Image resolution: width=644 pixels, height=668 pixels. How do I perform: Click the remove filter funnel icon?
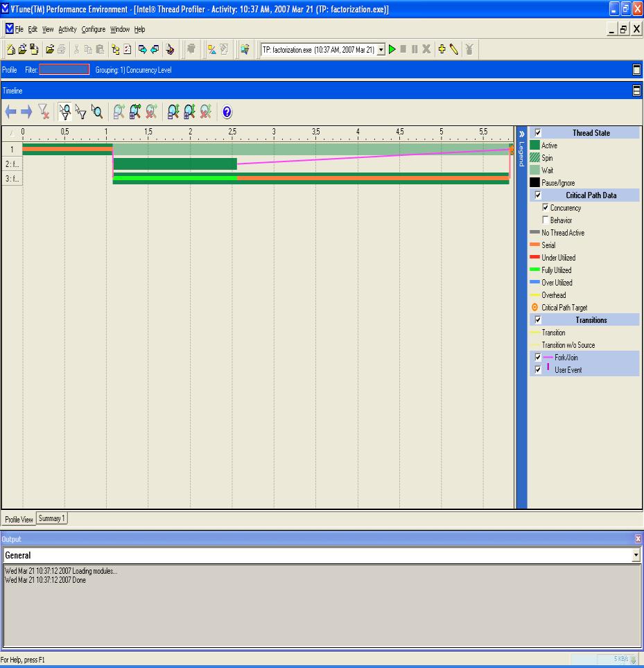(x=44, y=112)
